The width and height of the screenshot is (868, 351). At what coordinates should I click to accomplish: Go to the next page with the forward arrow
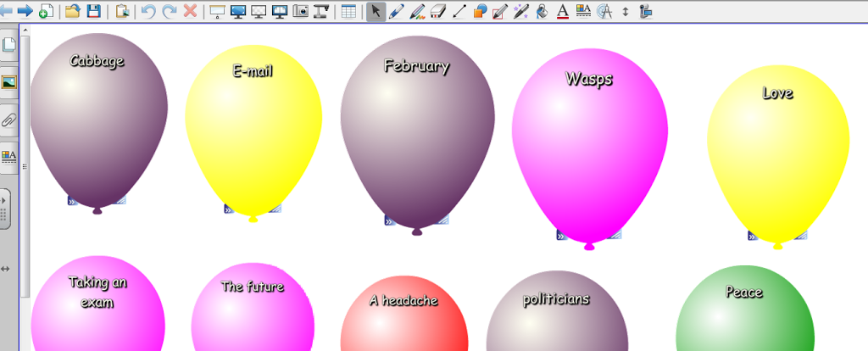pos(25,10)
